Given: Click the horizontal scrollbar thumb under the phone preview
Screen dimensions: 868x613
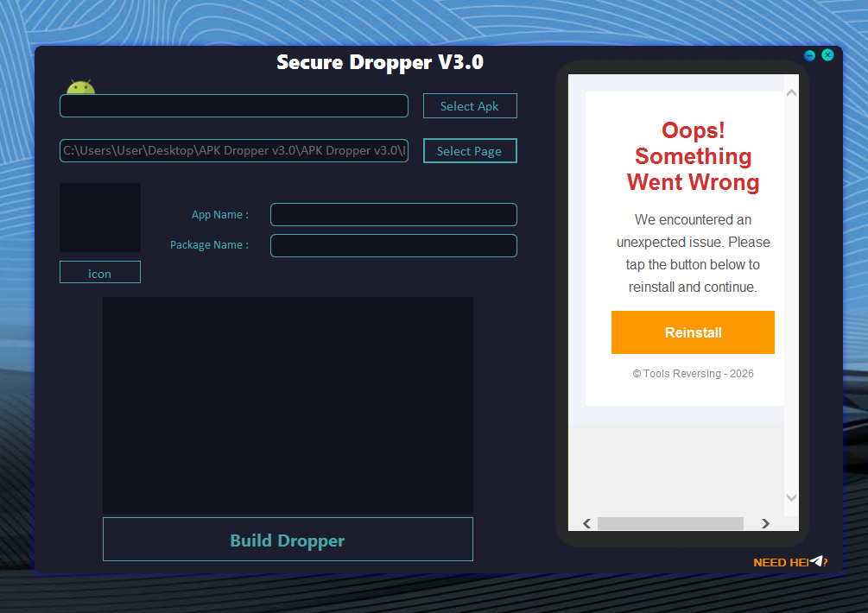Looking at the screenshot, I should (x=669, y=523).
